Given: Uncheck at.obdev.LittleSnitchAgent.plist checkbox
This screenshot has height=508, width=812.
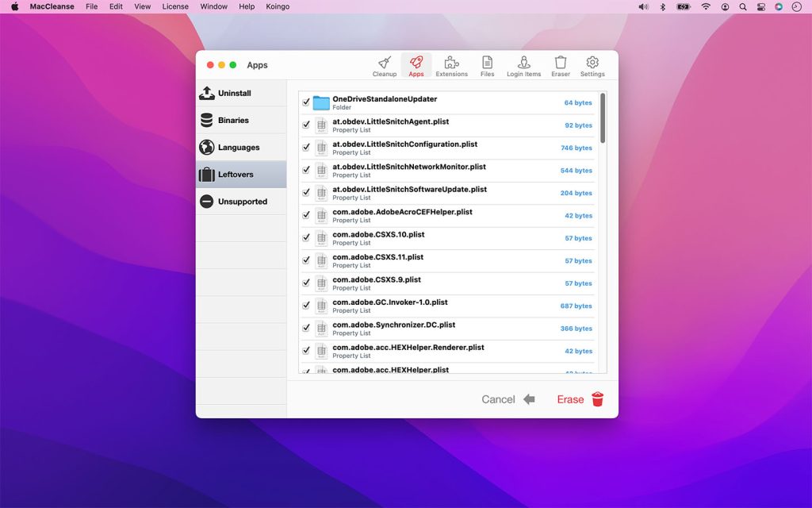Looking at the screenshot, I should (x=306, y=125).
